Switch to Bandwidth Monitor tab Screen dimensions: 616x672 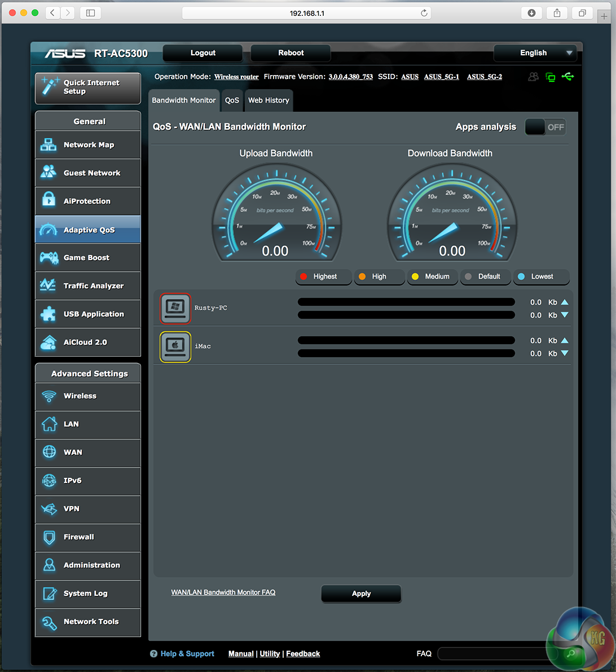pos(184,100)
